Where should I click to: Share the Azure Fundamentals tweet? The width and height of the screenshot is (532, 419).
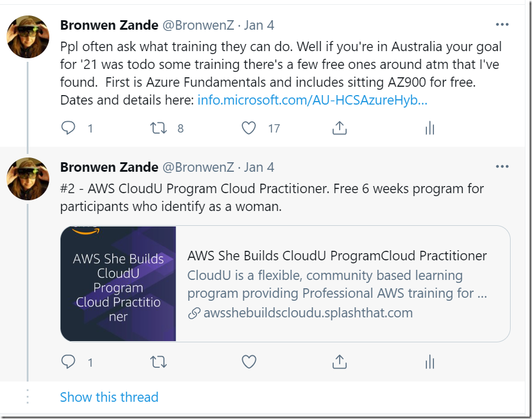tap(339, 128)
